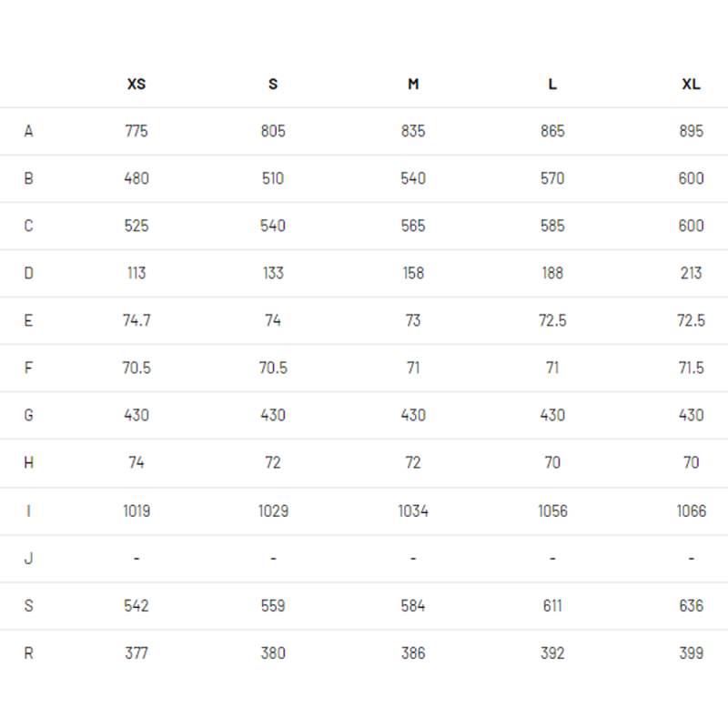The width and height of the screenshot is (728, 728).
Task: Select the XS size column header
Action: [136, 84]
